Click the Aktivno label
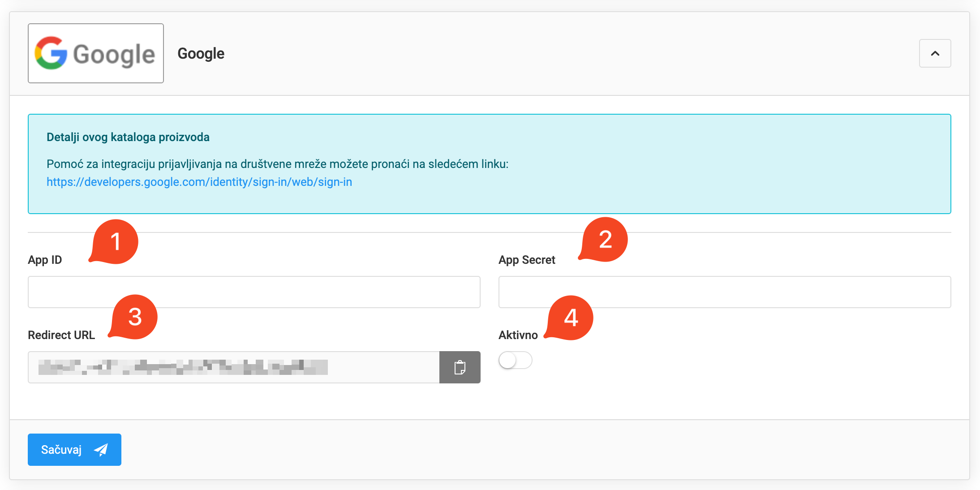The image size is (980, 490). pyautogui.click(x=518, y=335)
